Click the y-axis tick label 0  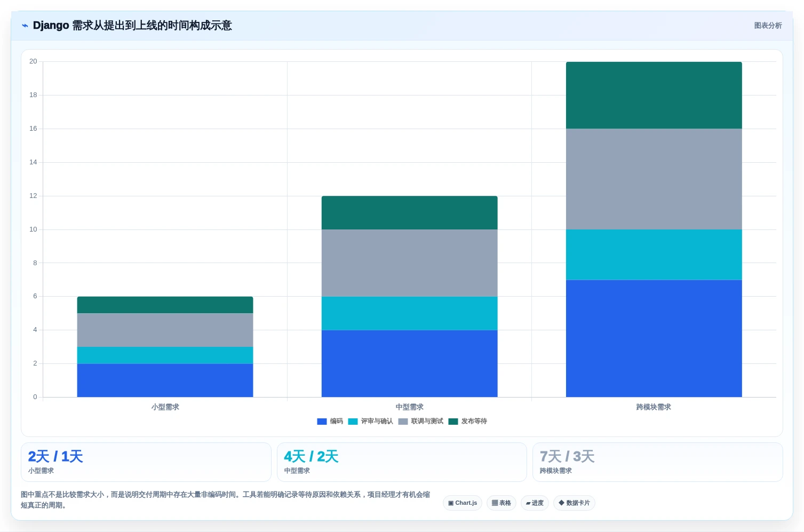click(x=35, y=397)
